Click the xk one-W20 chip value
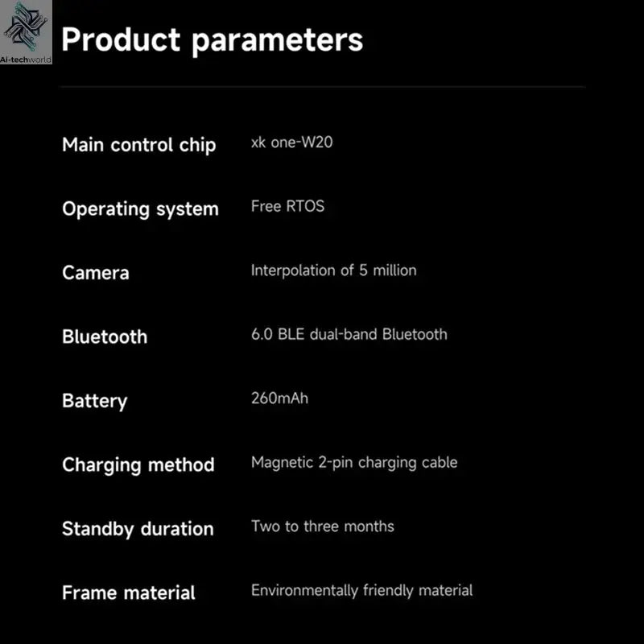 click(x=291, y=143)
